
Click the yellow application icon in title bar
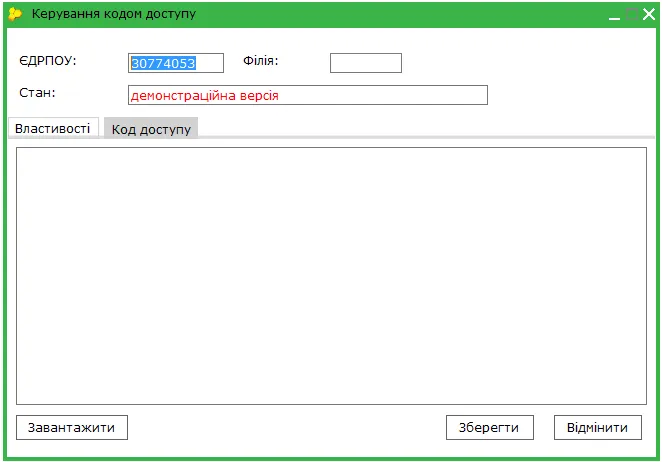[15, 14]
